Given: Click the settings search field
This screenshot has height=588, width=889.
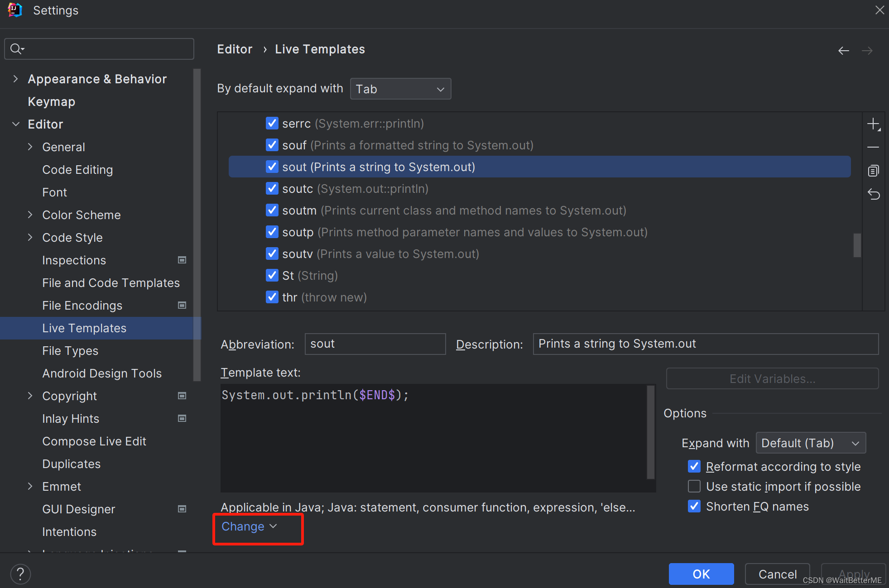Looking at the screenshot, I should click(99, 49).
